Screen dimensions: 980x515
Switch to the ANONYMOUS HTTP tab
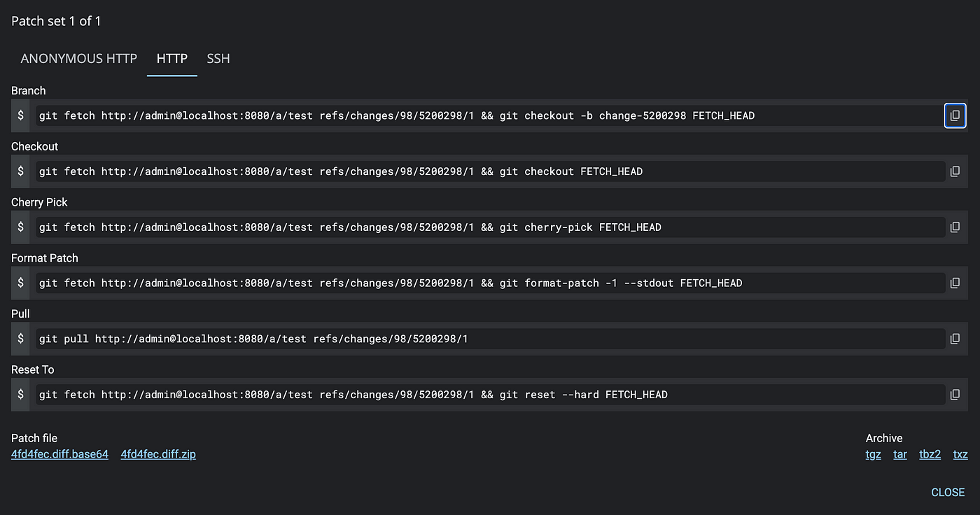point(78,59)
